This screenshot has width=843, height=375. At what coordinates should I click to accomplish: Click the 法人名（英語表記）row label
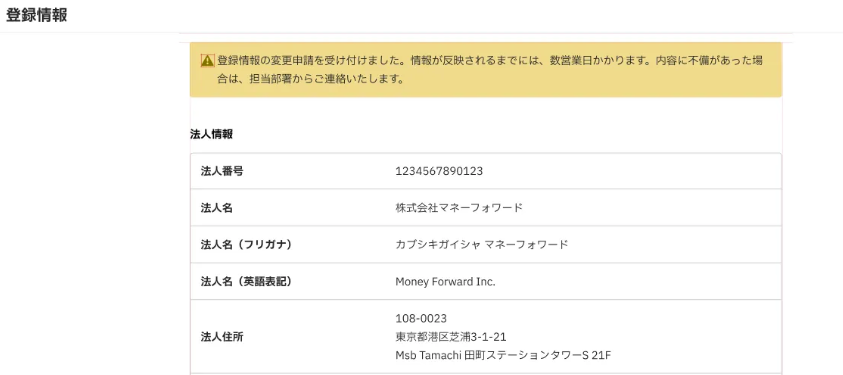pyautogui.click(x=248, y=282)
